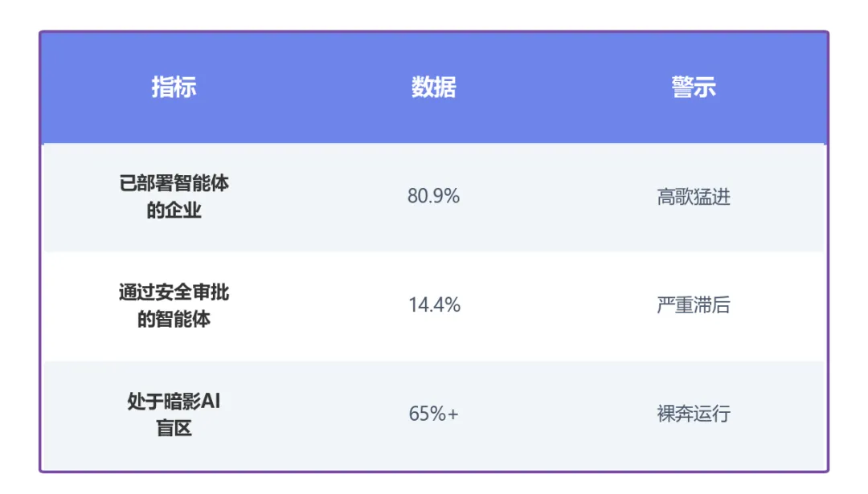Image resolution: width=868 pixels, height=494 pixels.
Task: Click the 警示 column header
Action: [x=694, y=87]
